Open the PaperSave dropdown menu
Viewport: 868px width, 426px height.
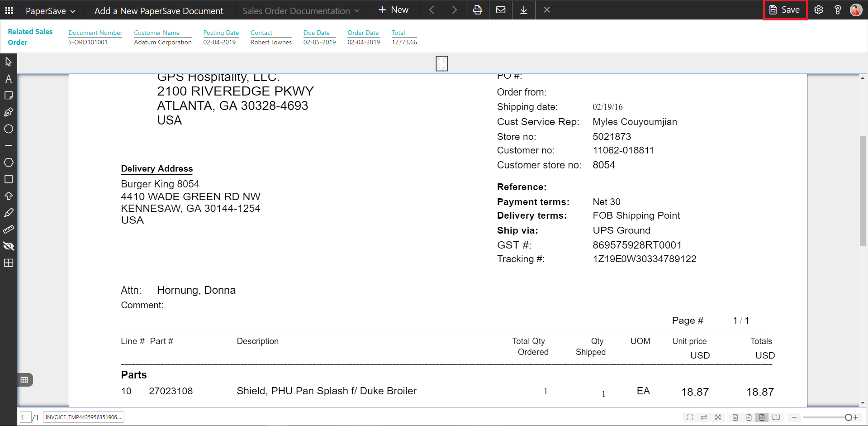tap(50, 11)
